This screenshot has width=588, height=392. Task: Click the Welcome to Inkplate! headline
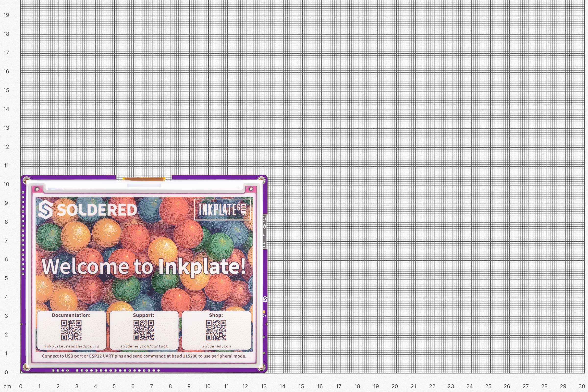coord(144,267)
